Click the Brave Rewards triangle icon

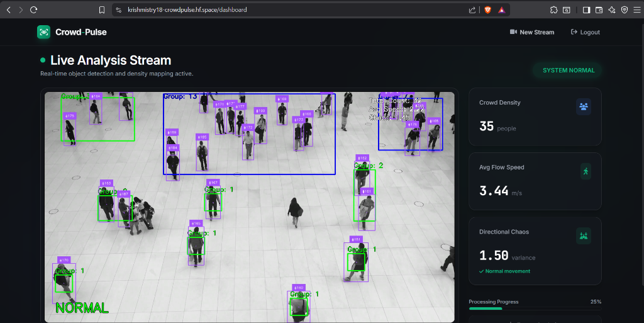tap(501, 10)
